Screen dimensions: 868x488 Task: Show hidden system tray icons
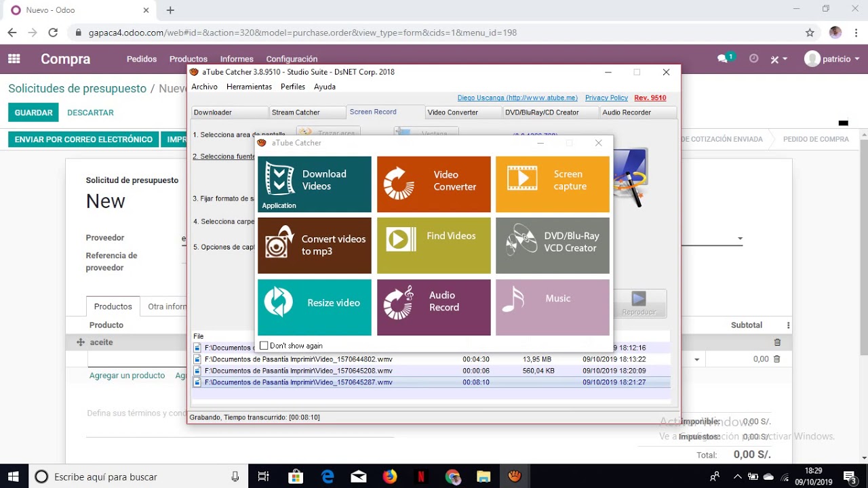738,476
